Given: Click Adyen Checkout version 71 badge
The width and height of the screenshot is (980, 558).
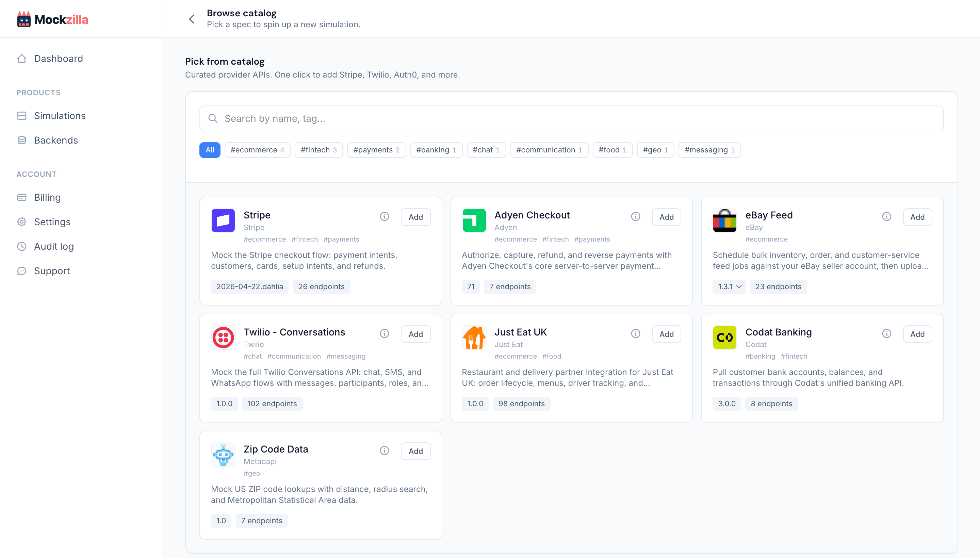Looking at the screenshot, I should coord(471,287).
